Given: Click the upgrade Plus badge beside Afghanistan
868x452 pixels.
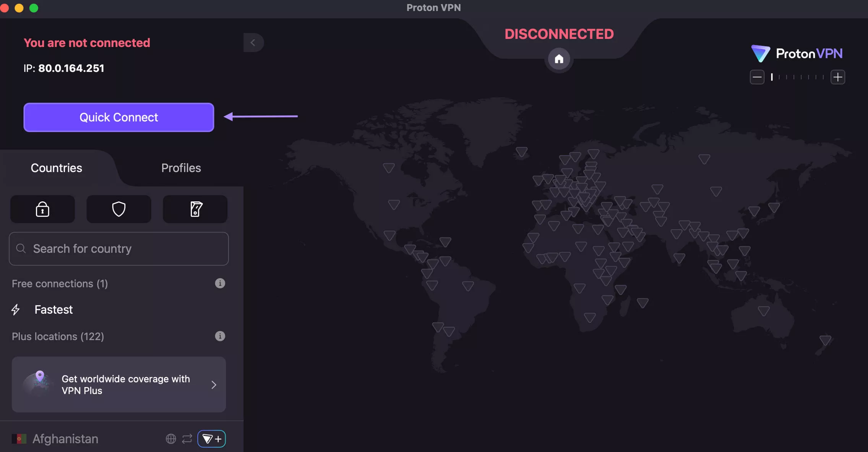Looking at the screenshot, I should click(212, 439).
